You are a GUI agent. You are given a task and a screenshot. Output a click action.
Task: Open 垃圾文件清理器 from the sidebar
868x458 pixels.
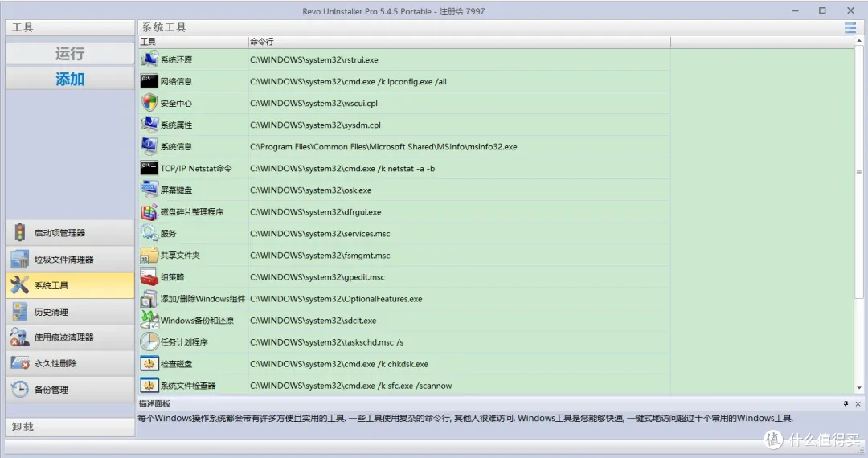point(70,259)
